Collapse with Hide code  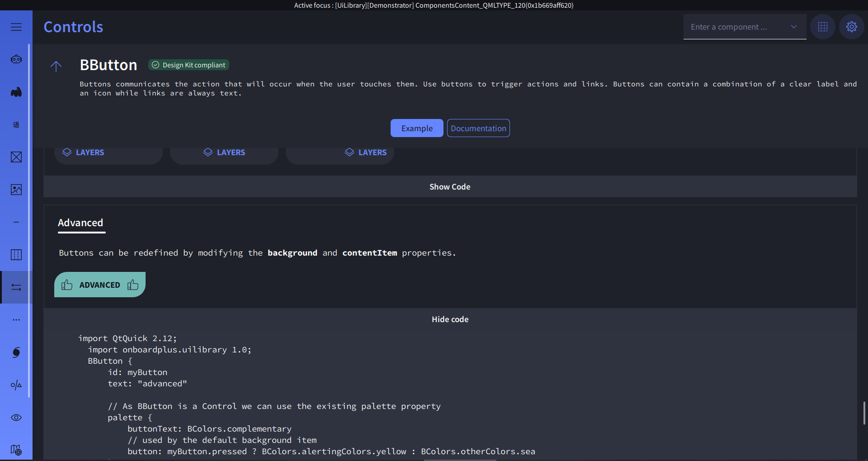450,319
